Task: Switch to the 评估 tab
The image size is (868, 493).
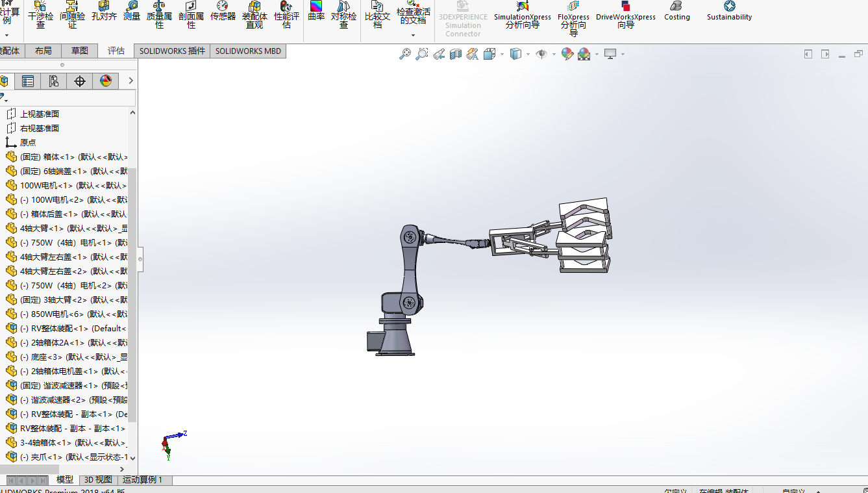Action: coord(116,51)
